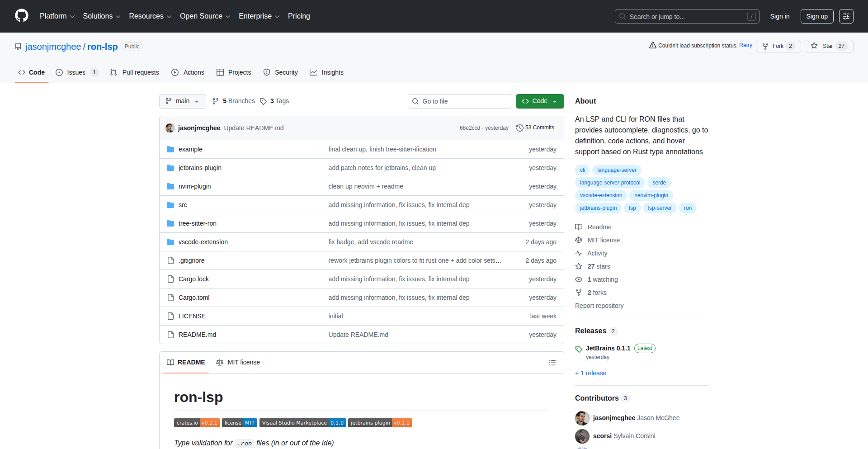Click the JetBrains 0.1.1 release tag icon

(579, 349)
